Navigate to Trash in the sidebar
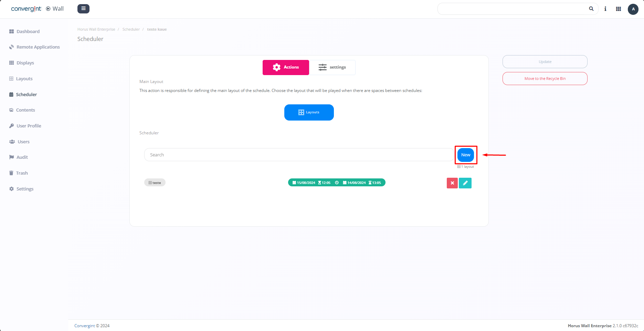This screenshot has width=644, height=331. 22,173
